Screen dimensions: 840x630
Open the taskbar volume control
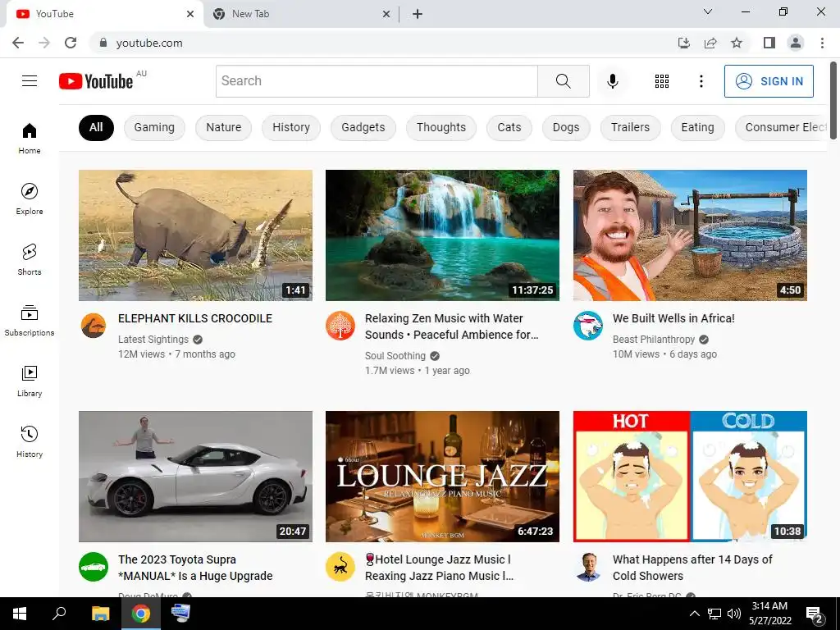734,614
